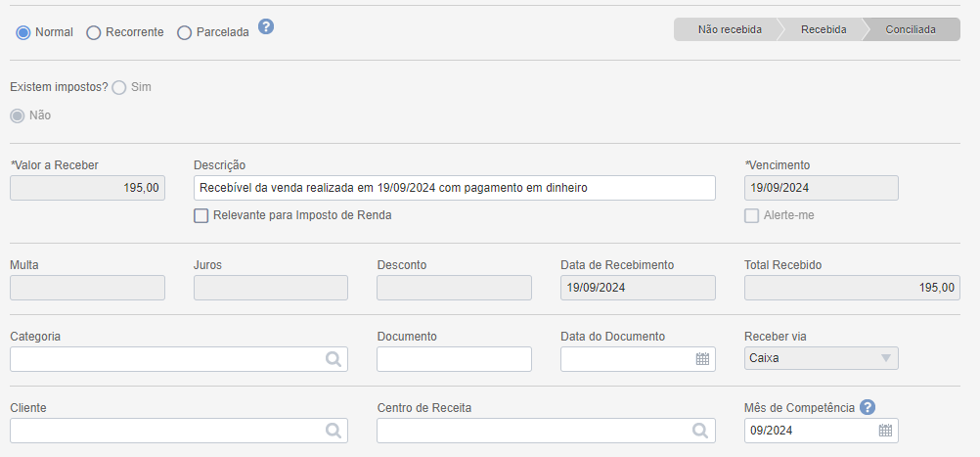Toggle the Alerte-me checkbox

pyautogui.click(x=752, y=215)
